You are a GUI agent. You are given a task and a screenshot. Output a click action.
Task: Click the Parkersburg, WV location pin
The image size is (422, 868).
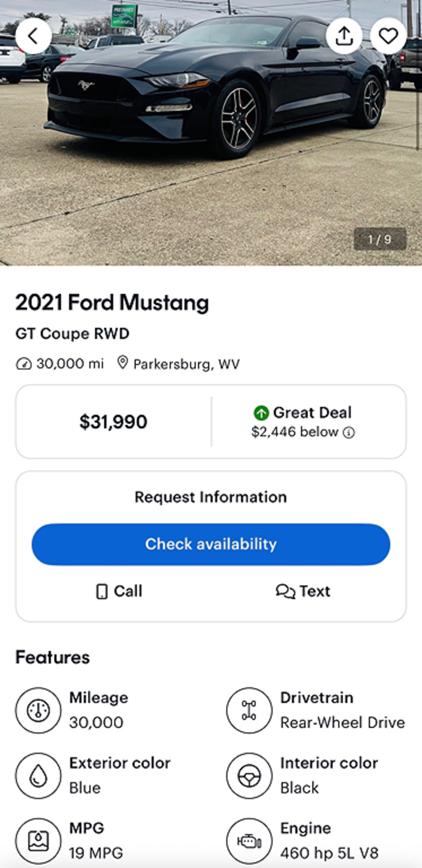122,363
